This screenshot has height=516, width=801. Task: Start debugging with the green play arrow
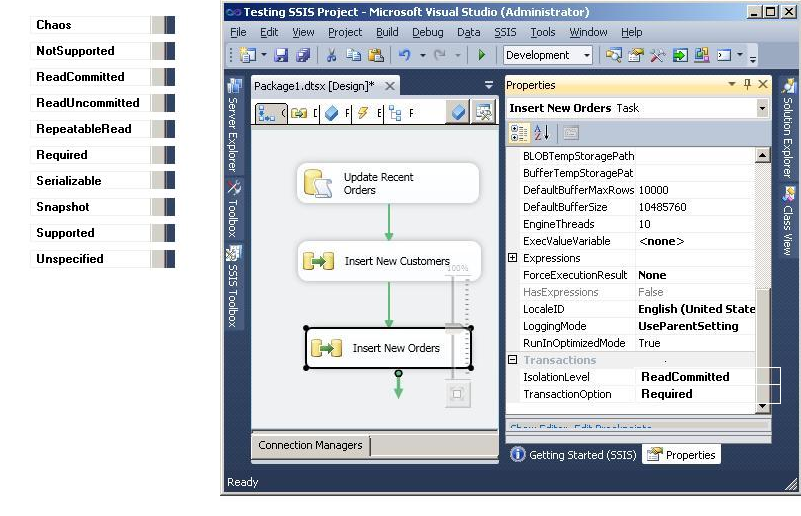point(481,55)
